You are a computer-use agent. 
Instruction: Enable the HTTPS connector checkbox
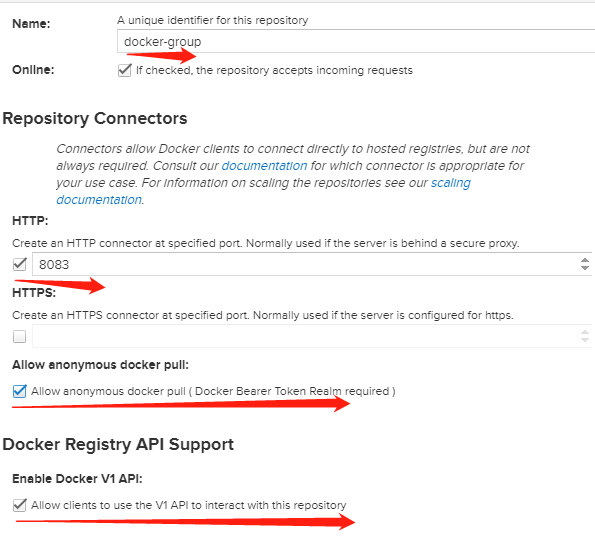pyautogui.click(x=20, y=336)
